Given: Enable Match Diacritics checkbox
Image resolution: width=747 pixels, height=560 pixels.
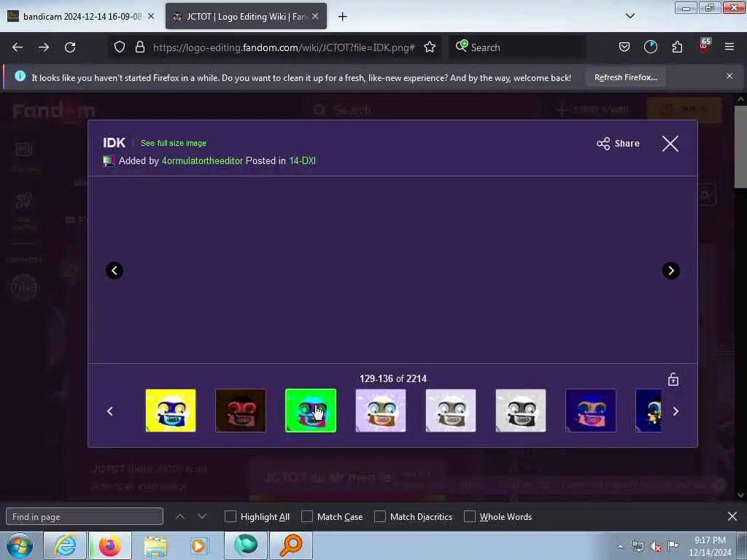Looking at the screenshot, I should coord(380,517).
